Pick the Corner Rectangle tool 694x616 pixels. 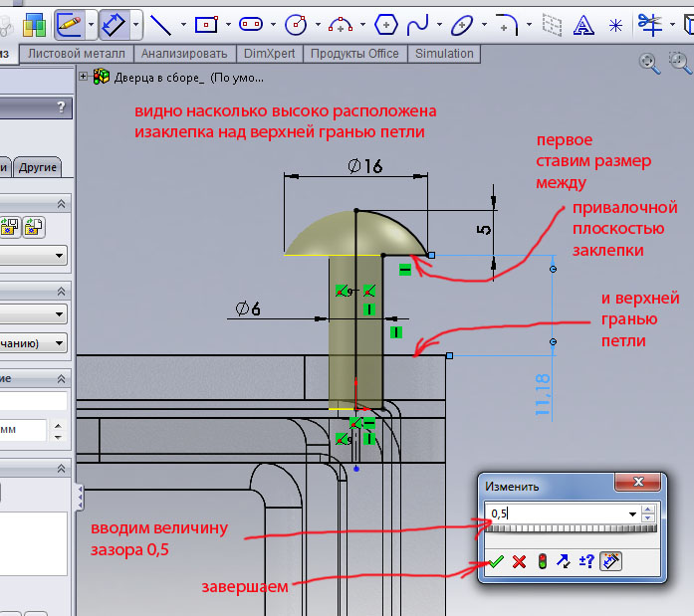coord(206,22)
